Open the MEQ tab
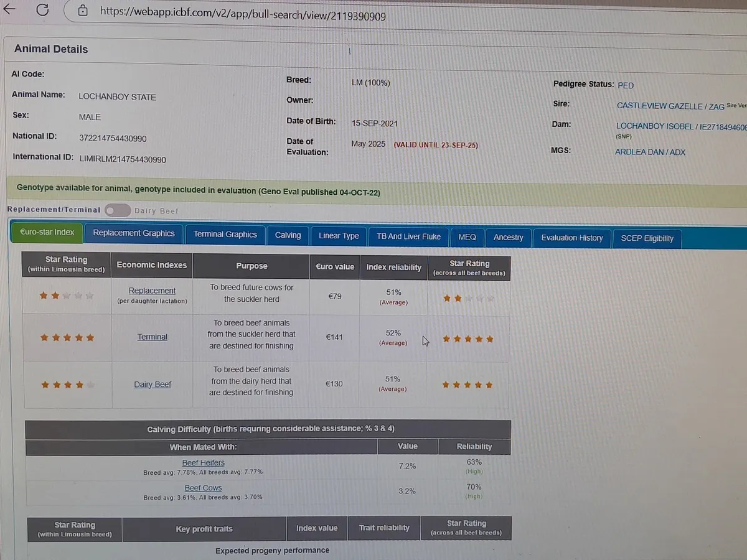747x560 pixels. tap(467, 237)
